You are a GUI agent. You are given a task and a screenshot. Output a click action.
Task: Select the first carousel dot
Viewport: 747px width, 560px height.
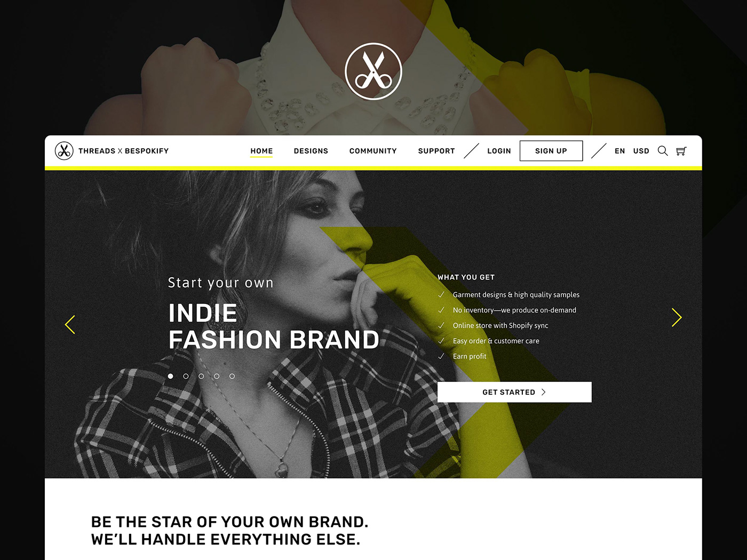[x=171, y=376]
